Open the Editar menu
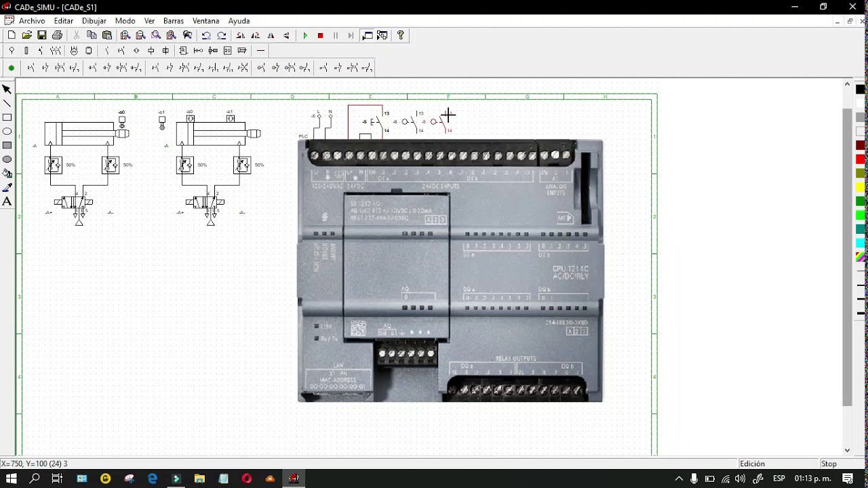Image resolution: width=868 pixels, height=488 pixels. [64, 21]
